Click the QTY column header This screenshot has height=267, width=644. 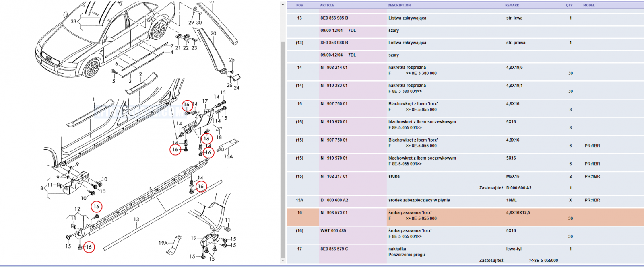point(569,5)
